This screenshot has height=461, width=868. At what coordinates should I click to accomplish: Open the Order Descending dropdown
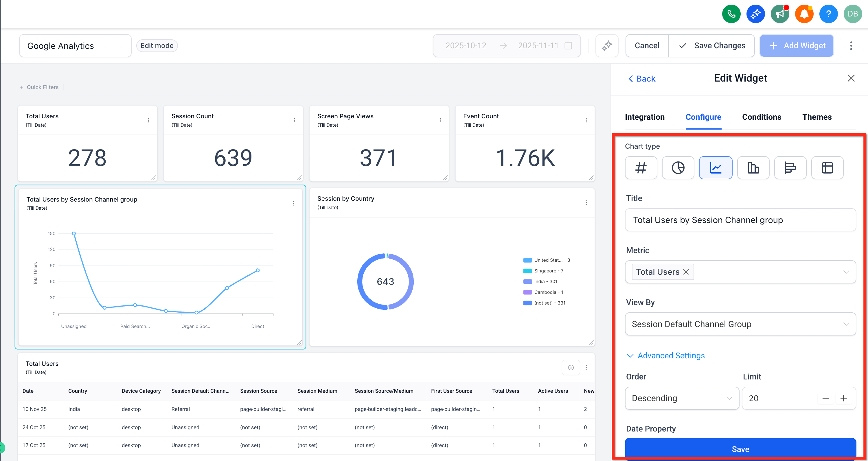click(x=682, y=398)
